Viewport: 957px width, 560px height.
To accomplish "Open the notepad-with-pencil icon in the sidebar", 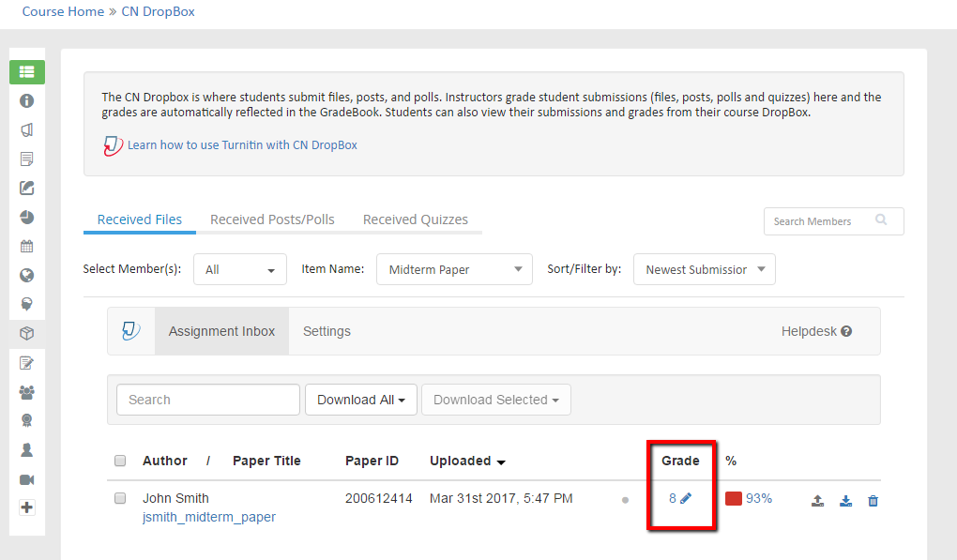I will coord(27,363).
